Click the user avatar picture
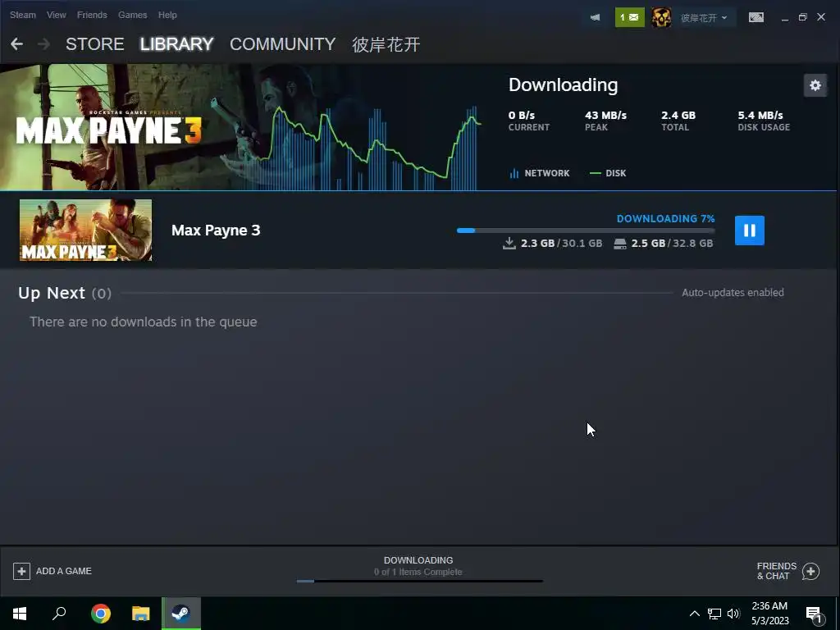The height and width of the screenshot is (630, 840). (x=661, y=17)
